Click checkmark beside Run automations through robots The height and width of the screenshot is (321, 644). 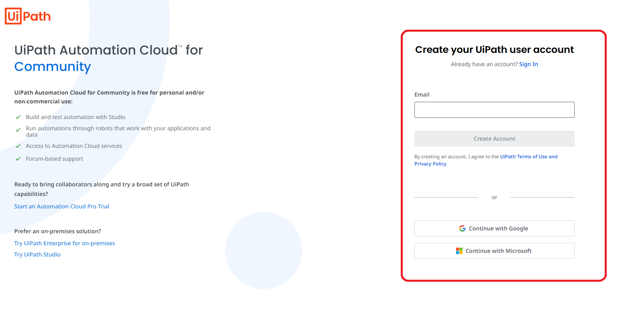[x=18, y=130]
